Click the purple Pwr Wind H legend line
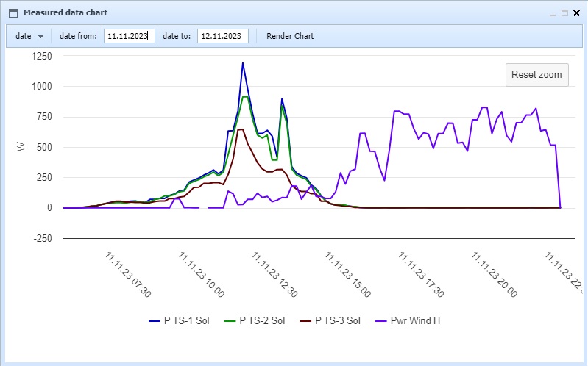Image resolution: width=588 pixels, height=366 pixels. pyautogui.click(x=381, y=321)
